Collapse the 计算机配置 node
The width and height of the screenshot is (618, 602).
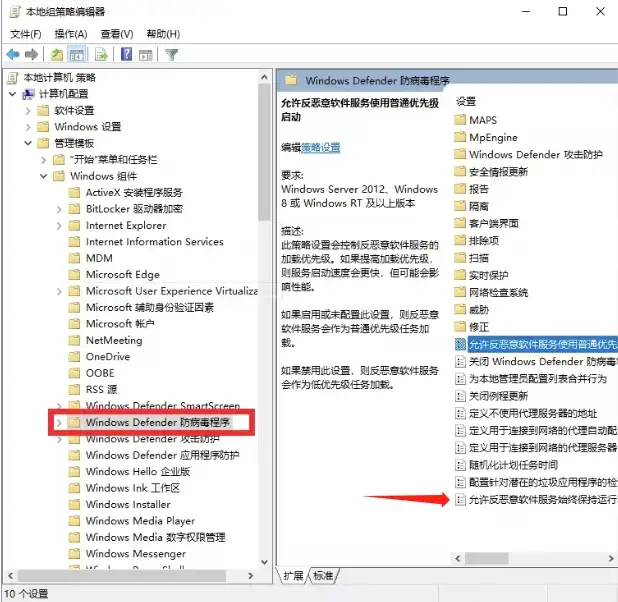(13, 94)
